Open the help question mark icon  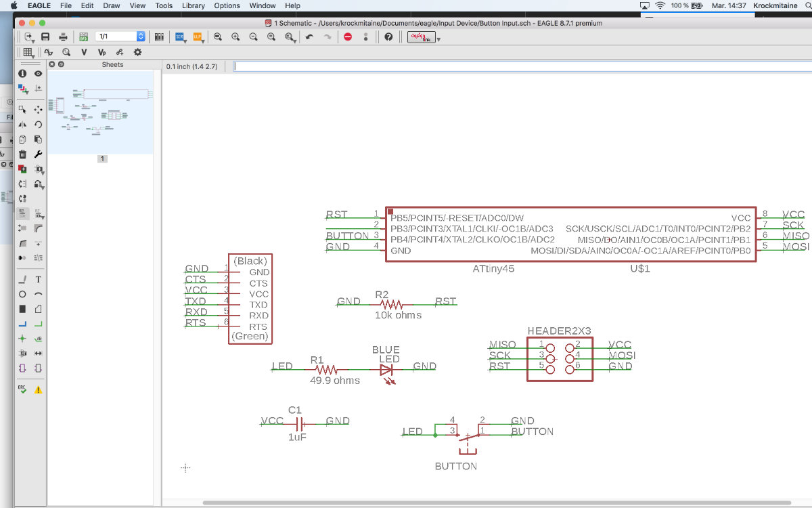388,37
